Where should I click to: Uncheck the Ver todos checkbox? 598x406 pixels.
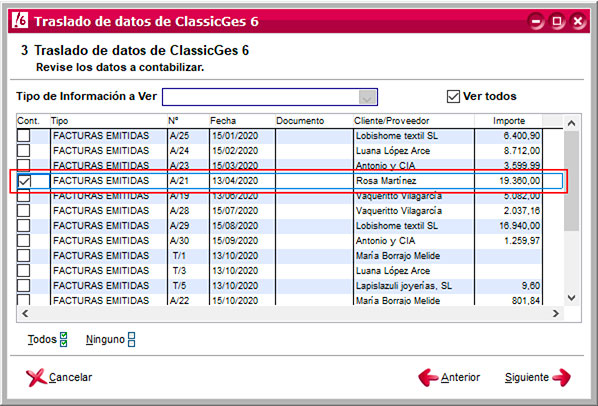(x=453, y=96)
